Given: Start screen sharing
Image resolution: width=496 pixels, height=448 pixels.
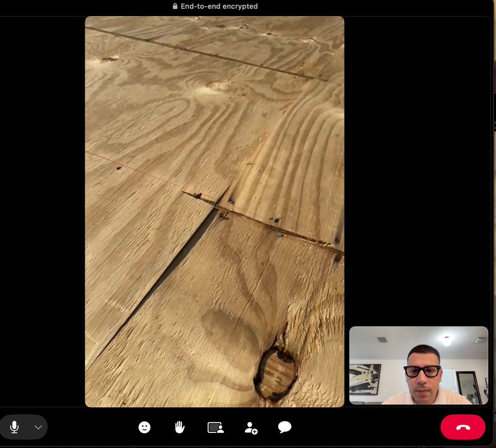Looking at the screenshot, I should 215,427.
